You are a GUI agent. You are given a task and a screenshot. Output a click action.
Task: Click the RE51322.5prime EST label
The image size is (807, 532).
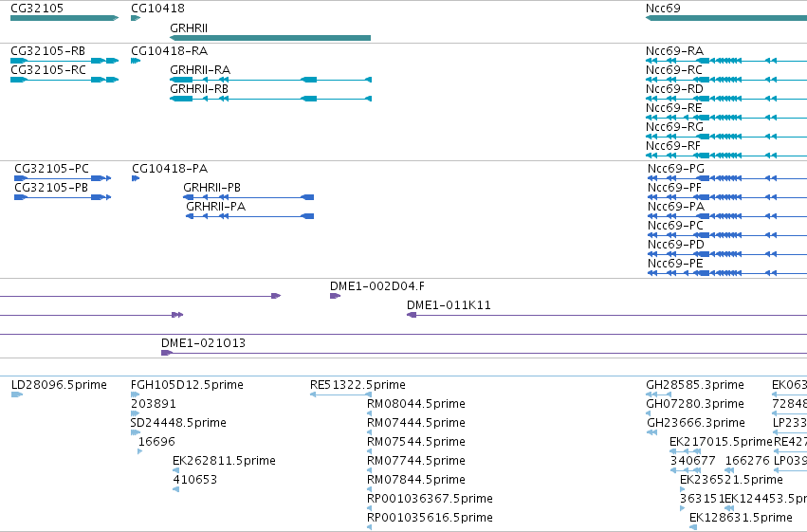pyautogui.click(x=358, y=385)
